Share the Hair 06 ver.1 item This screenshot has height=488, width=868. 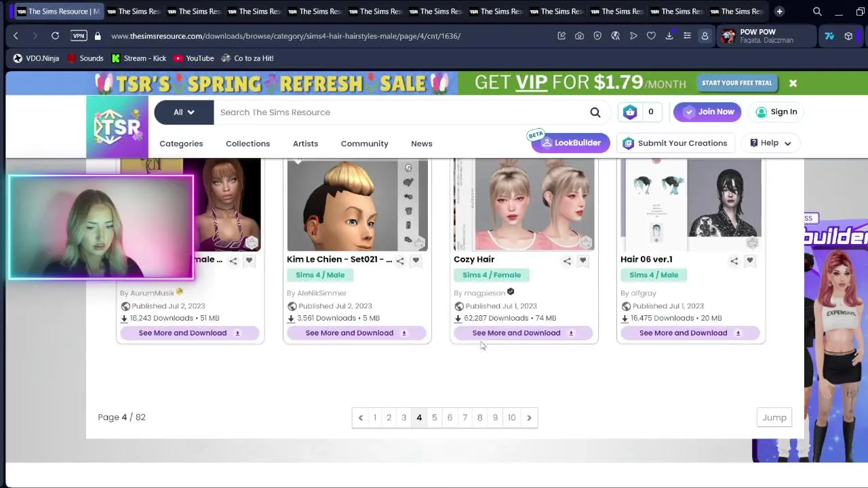(x=734, y=261)
